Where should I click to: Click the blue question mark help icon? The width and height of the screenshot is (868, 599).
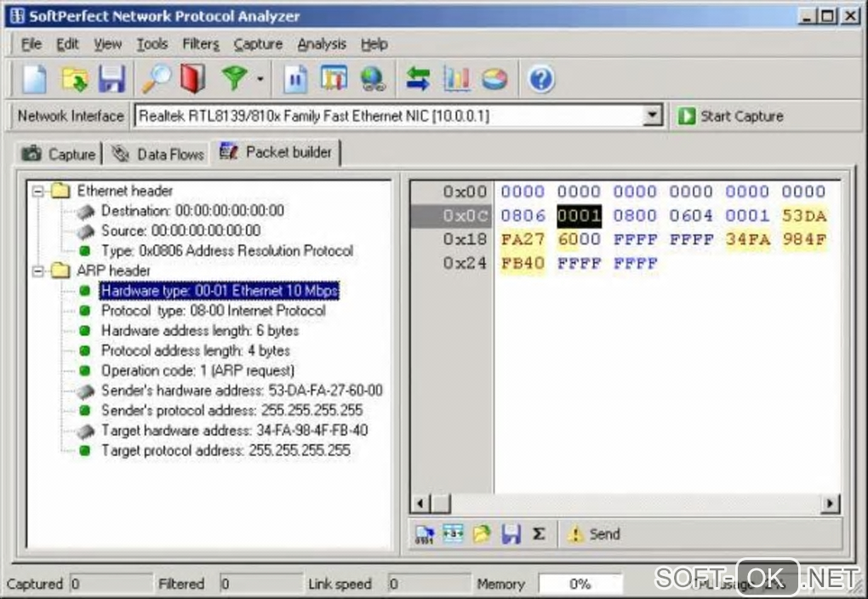click(541, 78)
